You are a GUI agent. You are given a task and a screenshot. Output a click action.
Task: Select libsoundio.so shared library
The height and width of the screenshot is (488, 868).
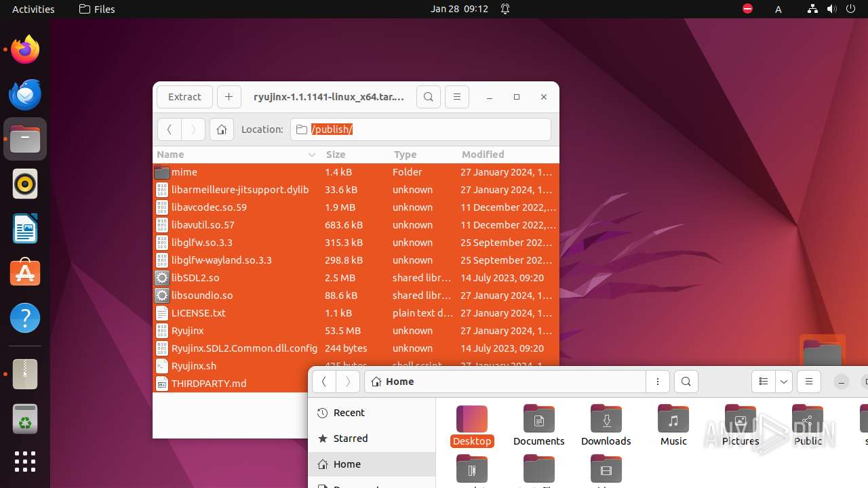[356, 296]
